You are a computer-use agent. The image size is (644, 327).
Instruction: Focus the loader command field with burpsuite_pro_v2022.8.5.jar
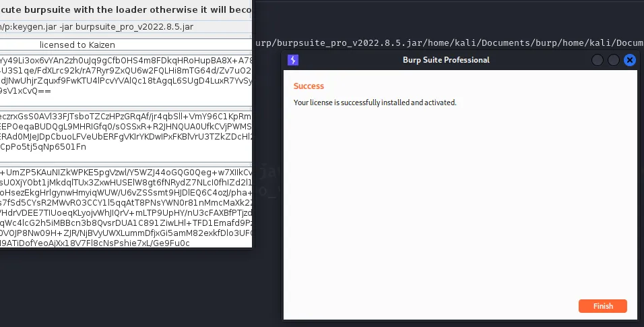(x=126, y=27)
